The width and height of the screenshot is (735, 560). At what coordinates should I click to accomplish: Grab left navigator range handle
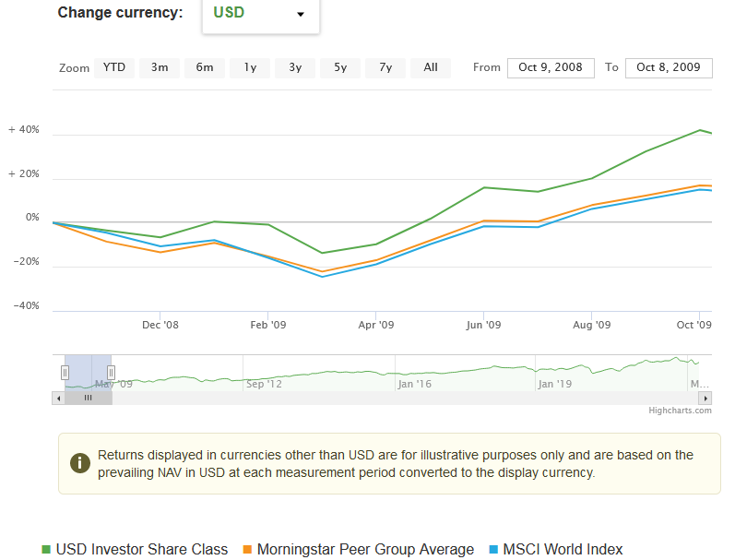65,373
